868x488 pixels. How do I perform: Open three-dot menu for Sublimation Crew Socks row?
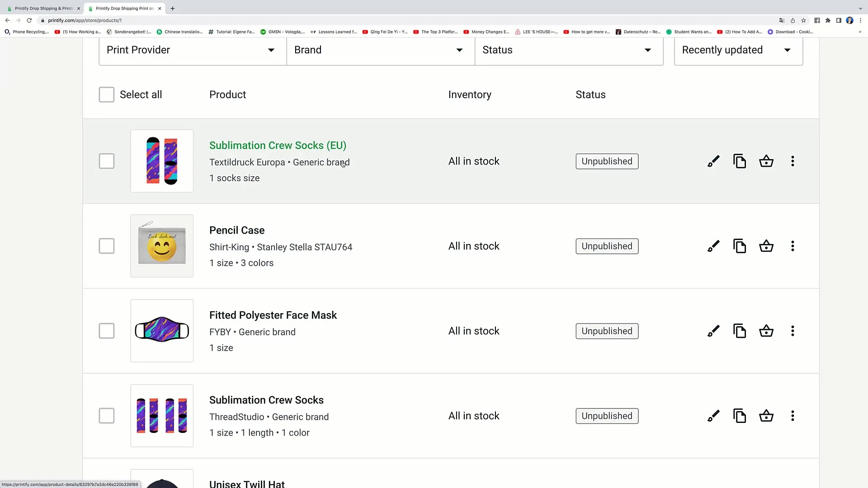[792, 416]
